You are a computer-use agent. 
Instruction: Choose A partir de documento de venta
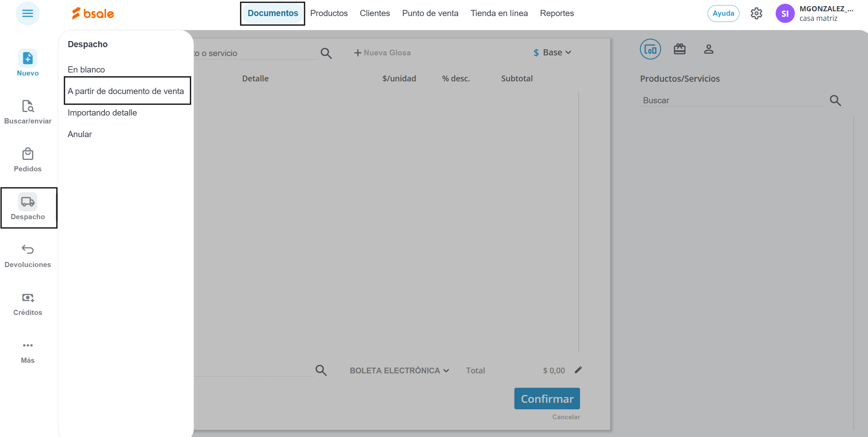126,91
